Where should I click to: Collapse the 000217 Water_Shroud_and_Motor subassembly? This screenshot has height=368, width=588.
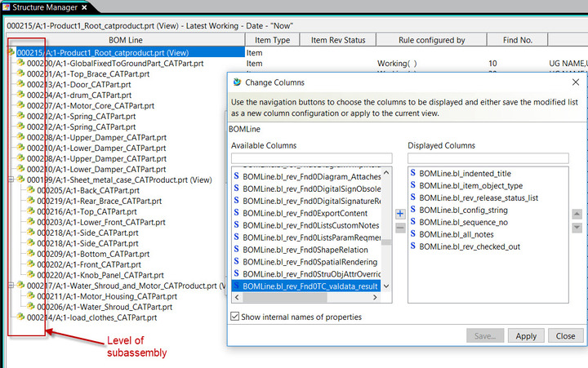pos(11,286)
